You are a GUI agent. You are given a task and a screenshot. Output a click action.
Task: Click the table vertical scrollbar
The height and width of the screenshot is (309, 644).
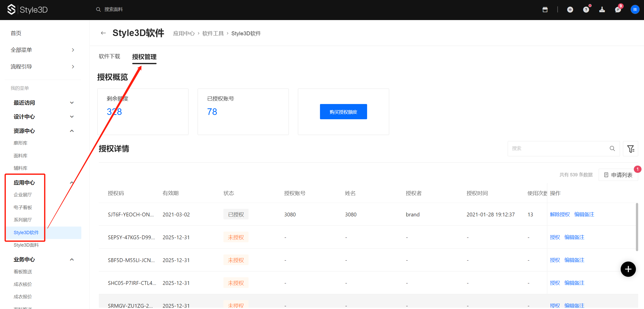tap(637, 227)
